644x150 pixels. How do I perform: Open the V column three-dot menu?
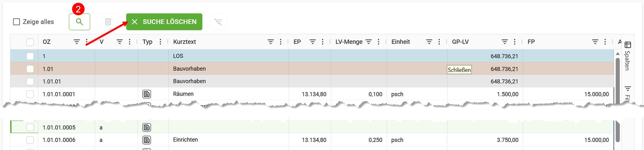[x=129, y=42]
